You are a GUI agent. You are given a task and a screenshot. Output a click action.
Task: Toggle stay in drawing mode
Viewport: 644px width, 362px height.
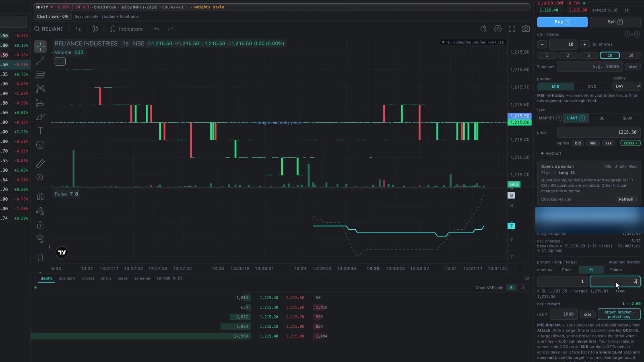click(40, 210)
